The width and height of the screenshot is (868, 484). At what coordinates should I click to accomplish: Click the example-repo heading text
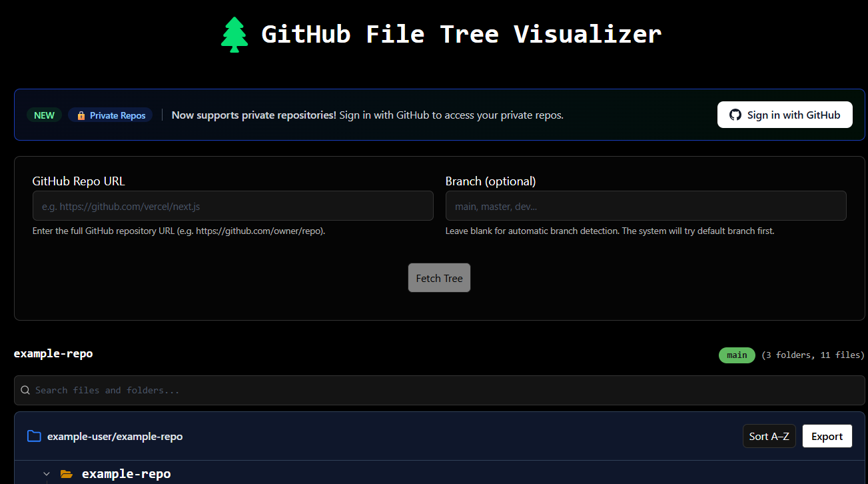pos(53,353)
